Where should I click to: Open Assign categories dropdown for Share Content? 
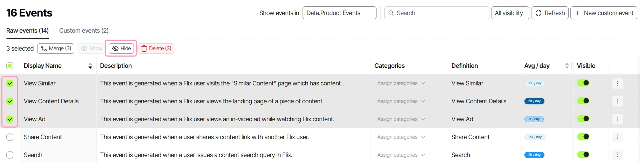(x=401, y=137)
